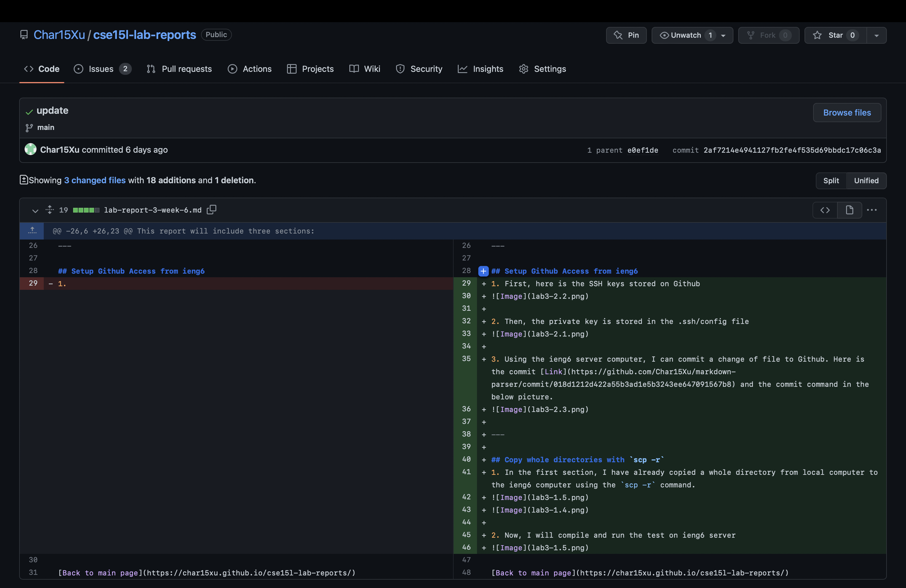Open the Unwatch dropdown arrow
The image size is (906, 588).
(723, 35)
